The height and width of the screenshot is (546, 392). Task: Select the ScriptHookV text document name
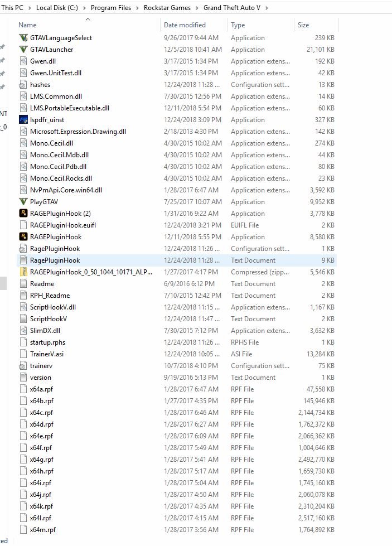coord(49,319)
